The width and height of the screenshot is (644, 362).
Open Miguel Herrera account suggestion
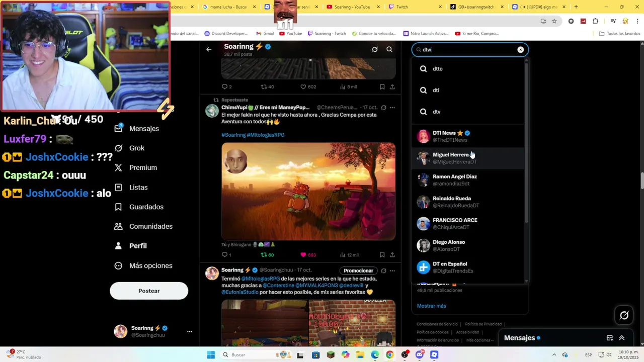click(468, 158)
